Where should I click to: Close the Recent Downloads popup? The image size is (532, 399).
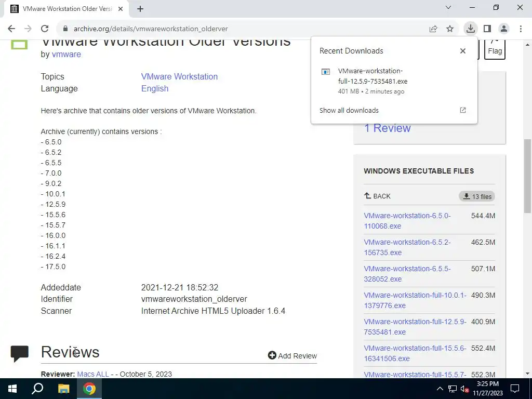coord(463,51)
